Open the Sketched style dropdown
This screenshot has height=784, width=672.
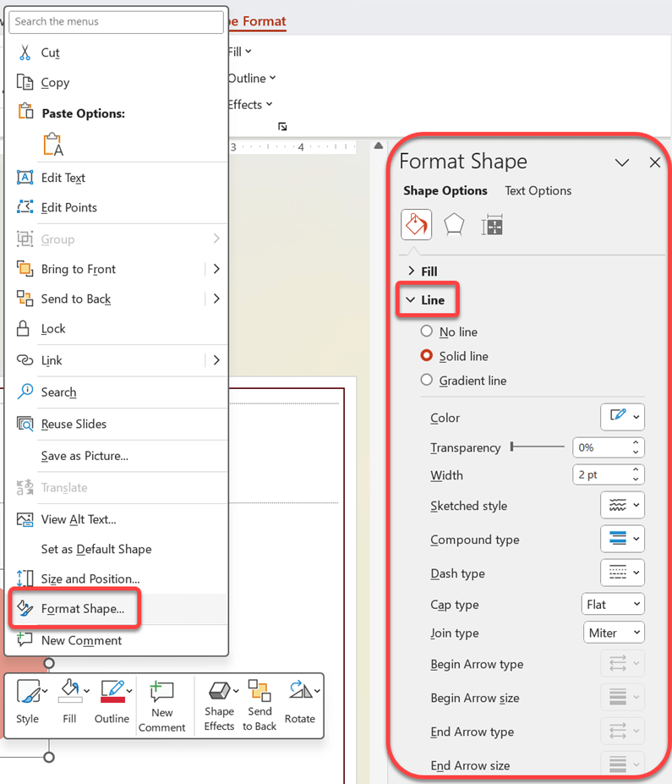622,505
